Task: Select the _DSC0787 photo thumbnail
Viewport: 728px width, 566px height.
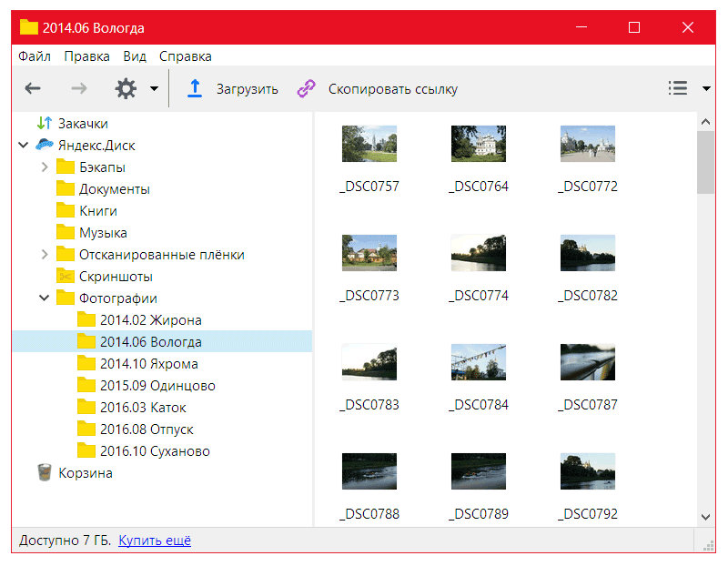Action: coord(588,361)
